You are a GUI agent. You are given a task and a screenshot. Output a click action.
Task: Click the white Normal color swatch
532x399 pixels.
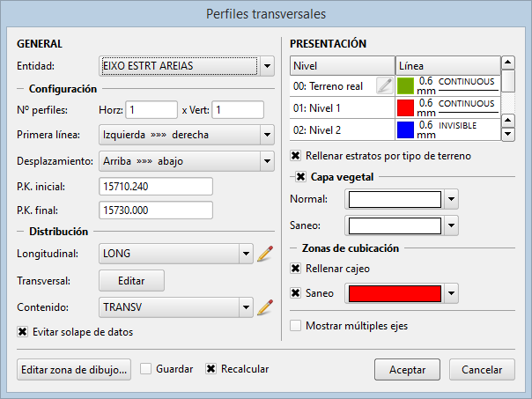tap(395, 199)
